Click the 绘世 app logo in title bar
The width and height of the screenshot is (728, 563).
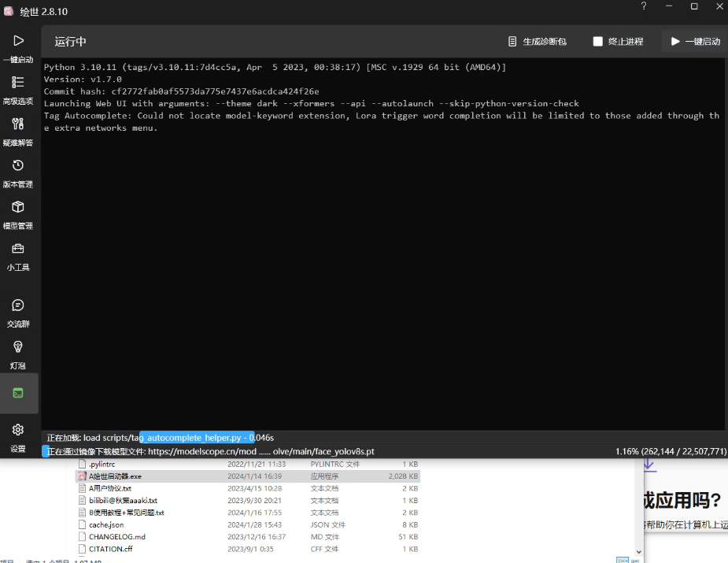tap(9, 11)
